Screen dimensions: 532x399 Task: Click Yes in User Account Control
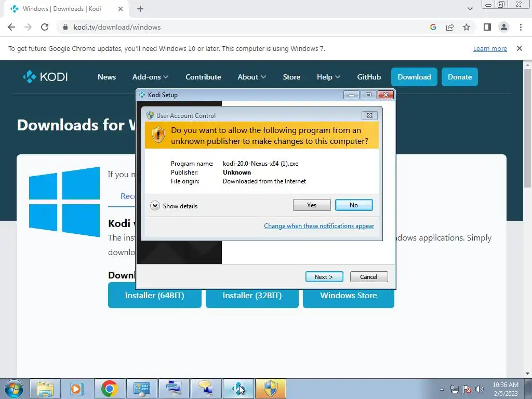click(x=312, y=205)
